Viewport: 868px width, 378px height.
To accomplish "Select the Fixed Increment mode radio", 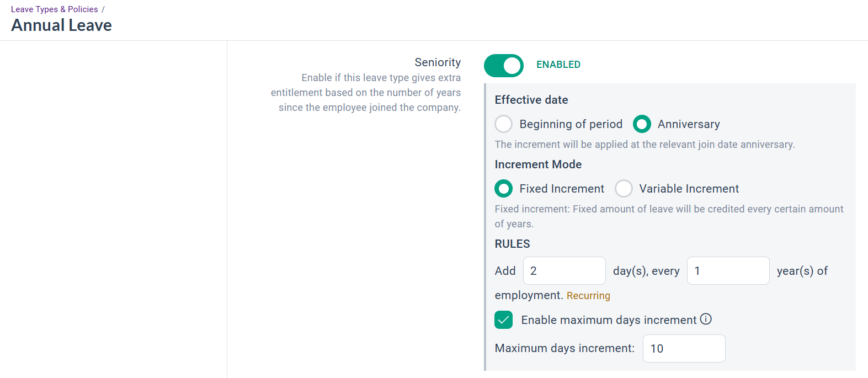I will (503, 189).
